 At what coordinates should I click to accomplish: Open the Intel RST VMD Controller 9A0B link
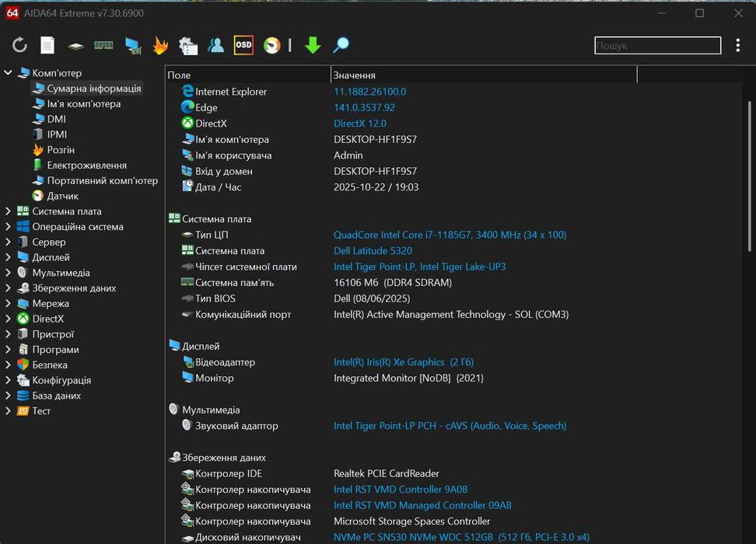point(401,489)
